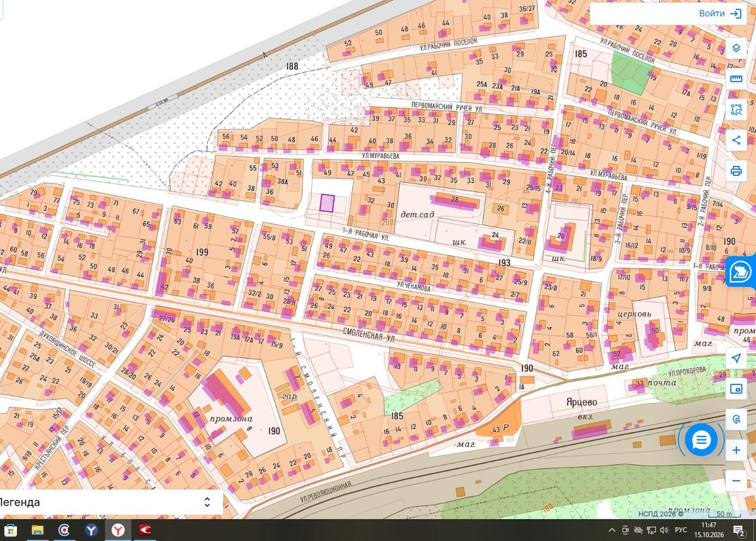
Task: Print the map
Action: (736, 170)
